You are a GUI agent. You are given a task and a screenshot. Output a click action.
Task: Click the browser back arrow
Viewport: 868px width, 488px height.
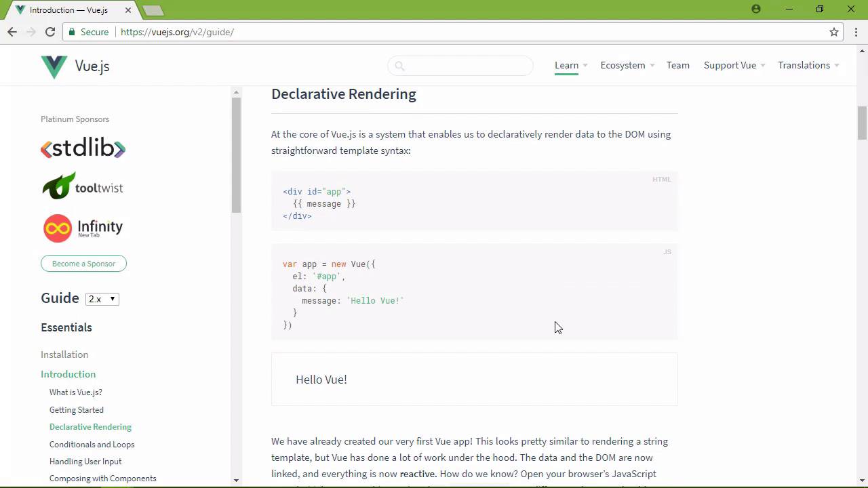click(12, 32)
